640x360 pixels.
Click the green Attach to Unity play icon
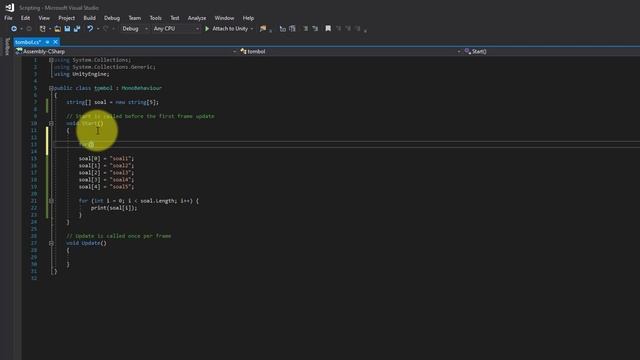[x=207, y=29]
